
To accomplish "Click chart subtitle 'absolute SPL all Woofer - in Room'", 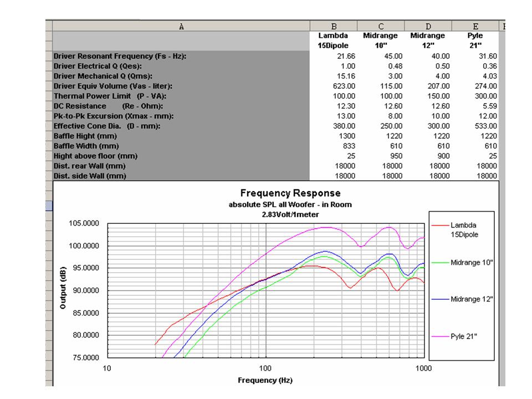I will [290, 204].
